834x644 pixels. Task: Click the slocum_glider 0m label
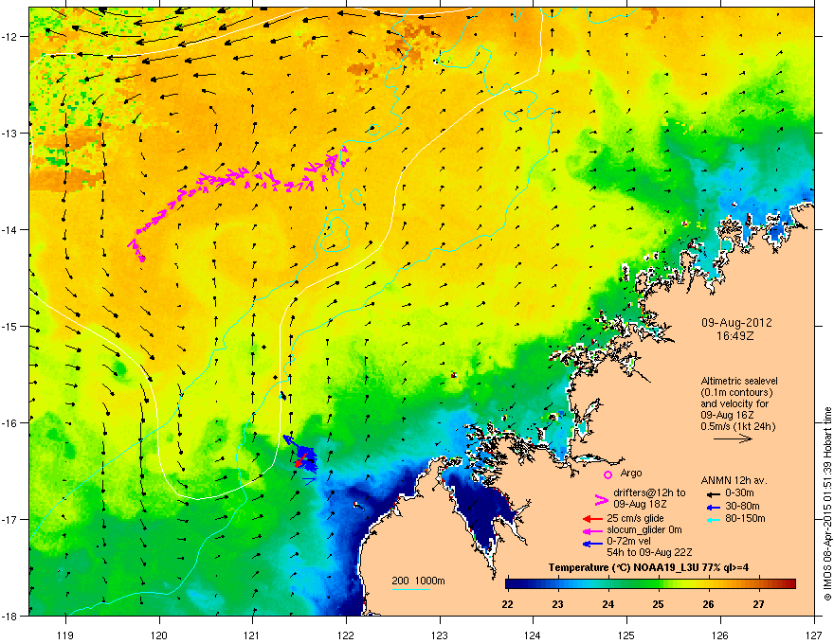click(644, 530)
